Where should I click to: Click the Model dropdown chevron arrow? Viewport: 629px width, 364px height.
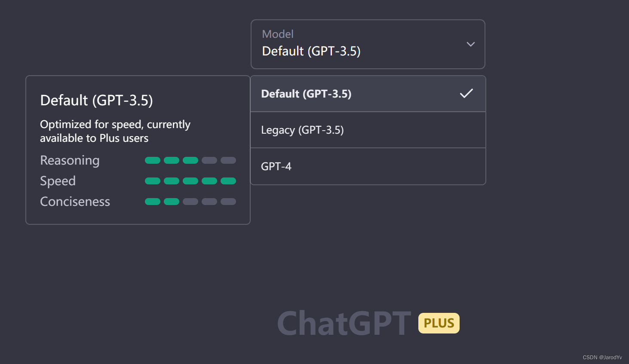(x=470, y=44)
